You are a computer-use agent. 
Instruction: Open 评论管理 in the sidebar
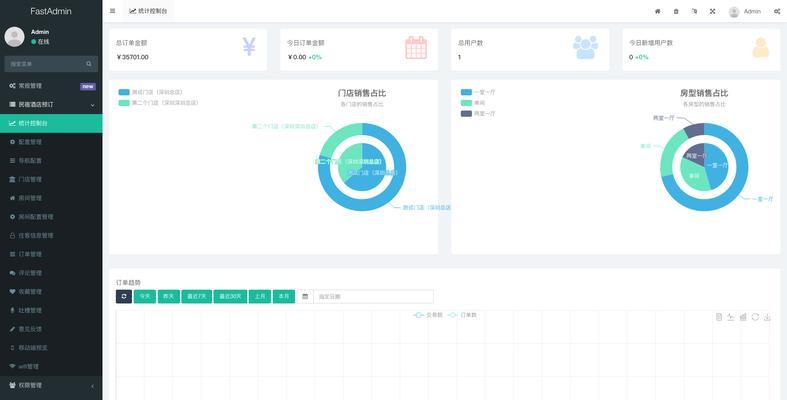(x=51, y=273)
